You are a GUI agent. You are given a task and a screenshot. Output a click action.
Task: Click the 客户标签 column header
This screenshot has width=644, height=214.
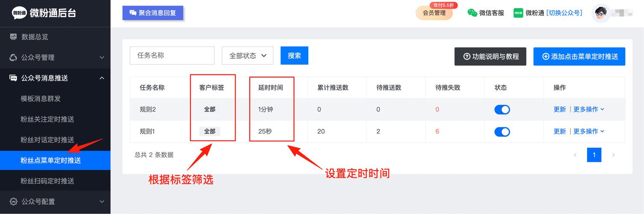coord(211,87)
